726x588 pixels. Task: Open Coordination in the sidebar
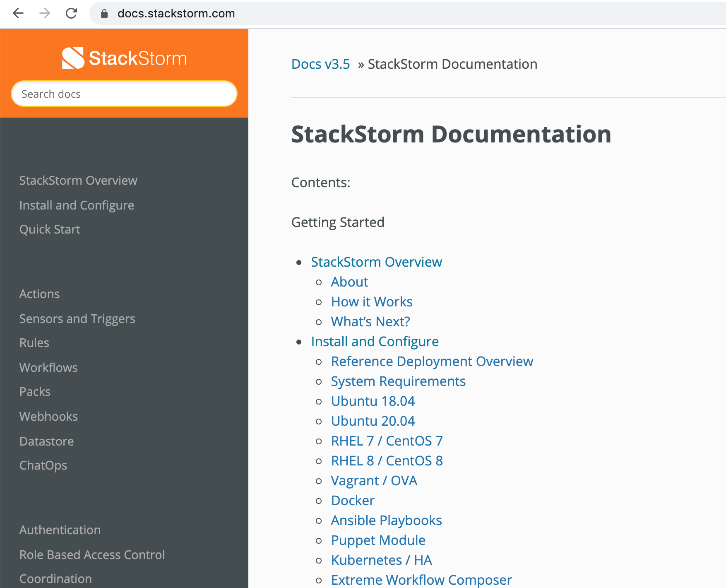[55, 579]
